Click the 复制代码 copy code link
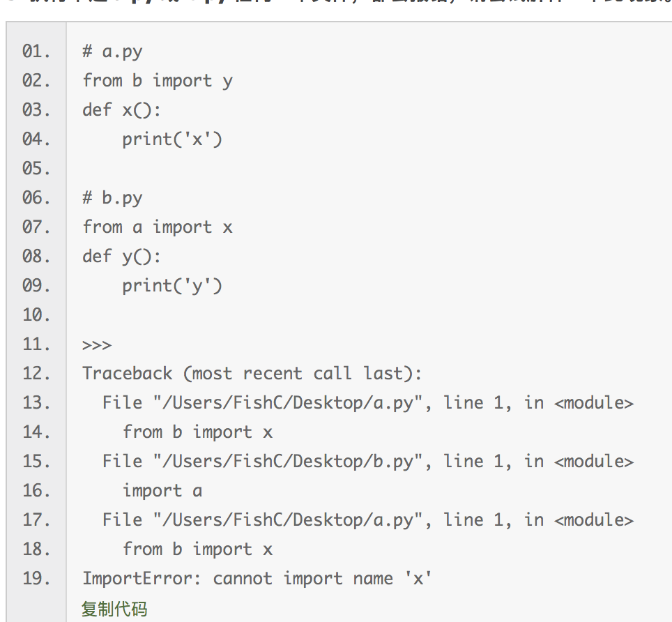This screenshot has height=622, width=672. [114, 608]
